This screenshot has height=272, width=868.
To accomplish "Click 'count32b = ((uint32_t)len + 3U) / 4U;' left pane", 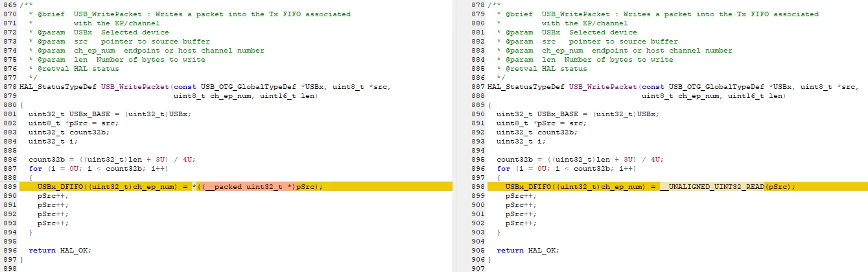I will click(x=112, y=159).
